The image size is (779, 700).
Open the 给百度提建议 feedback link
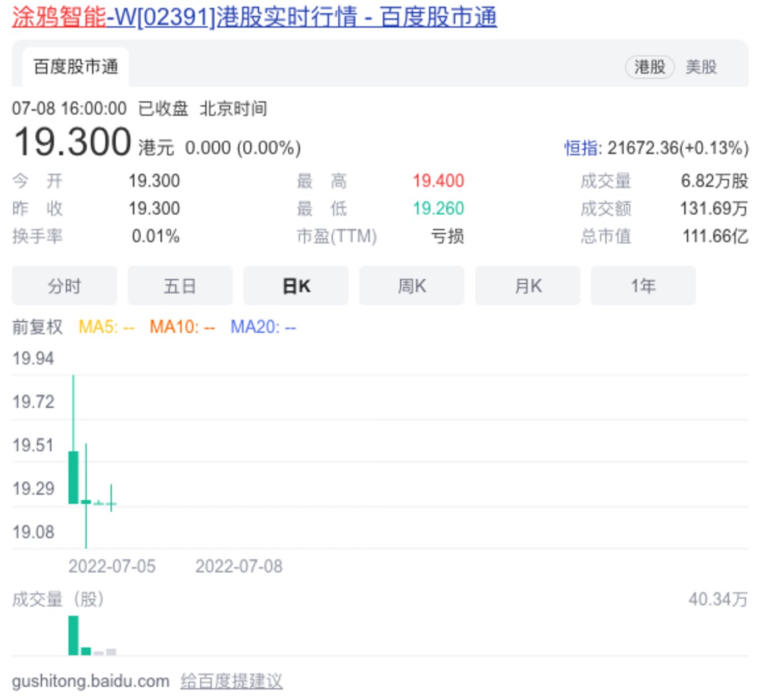tap(231, 681)
